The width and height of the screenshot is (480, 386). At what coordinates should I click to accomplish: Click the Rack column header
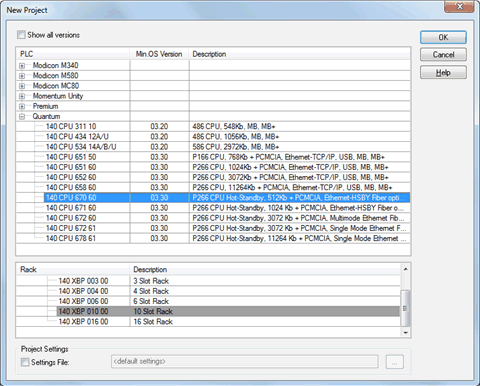pyautogui.click(x=73, y=269)
